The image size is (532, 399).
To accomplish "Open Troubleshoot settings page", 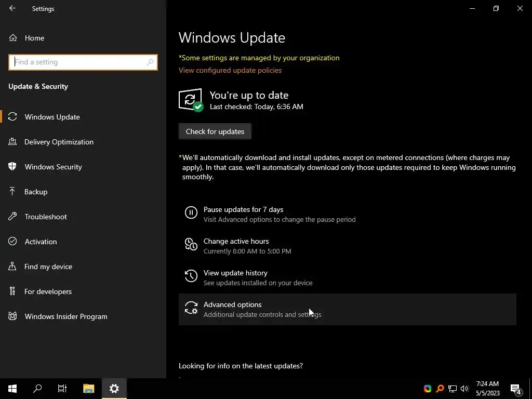I will pos(83,217).
